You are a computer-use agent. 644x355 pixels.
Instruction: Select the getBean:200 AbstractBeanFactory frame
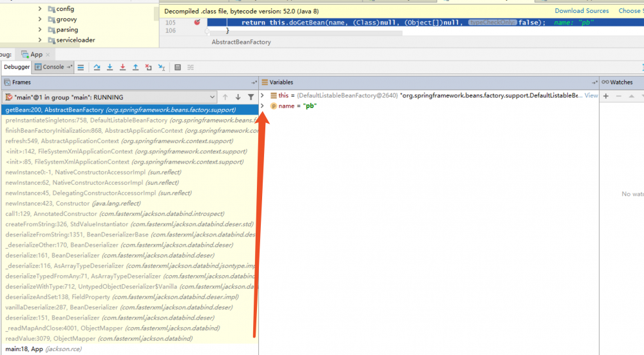(x=130, y=110)
